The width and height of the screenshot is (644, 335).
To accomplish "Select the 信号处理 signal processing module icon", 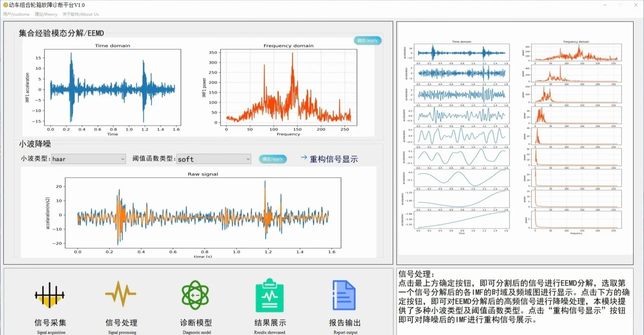I will tap(121, 295).
